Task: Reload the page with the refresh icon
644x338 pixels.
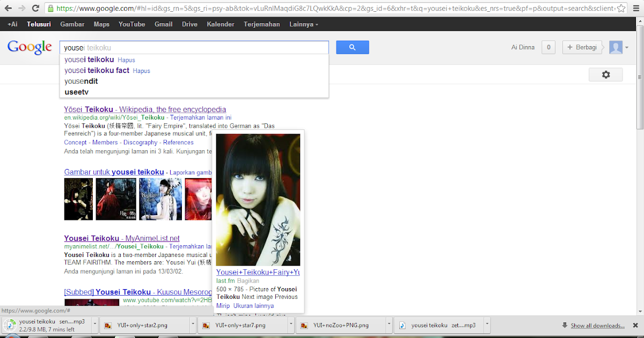Action: (x=35, y=9)
